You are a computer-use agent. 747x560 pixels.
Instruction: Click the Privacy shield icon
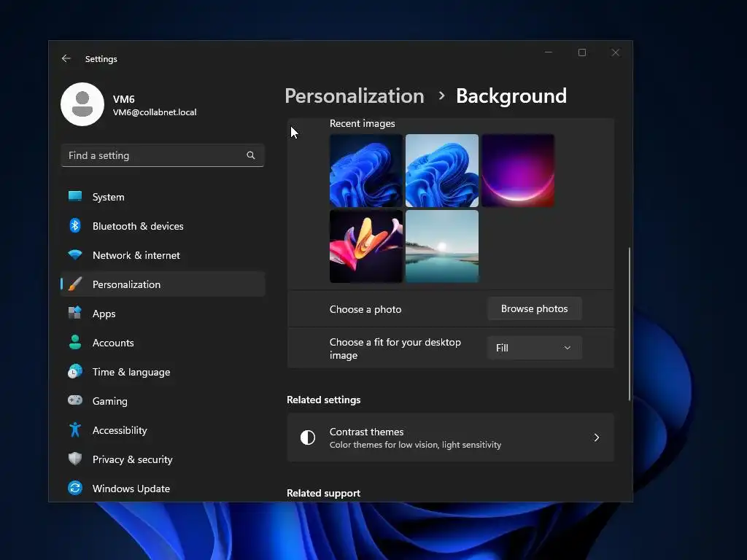point(75,459)
